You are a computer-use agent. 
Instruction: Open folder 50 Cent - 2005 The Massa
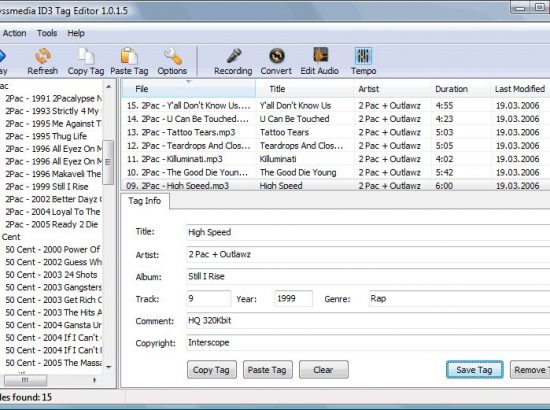[x=54, y=363]
